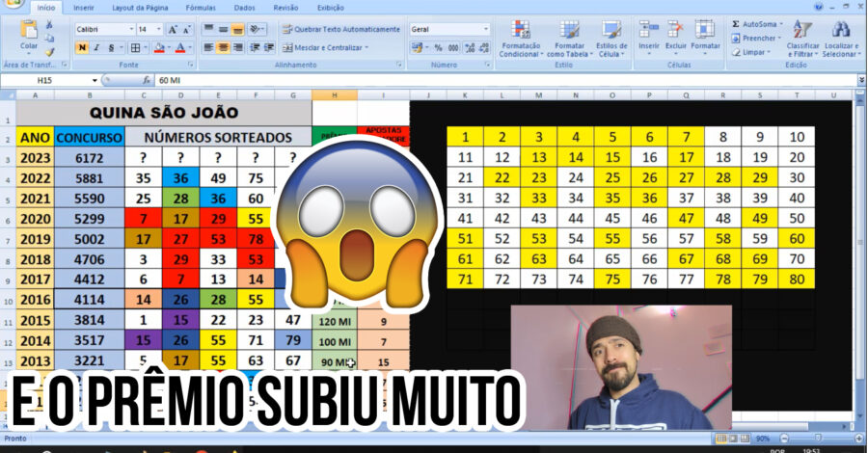Switch to Page Break Preview button

pyautogui.click(x=746, y=439)
